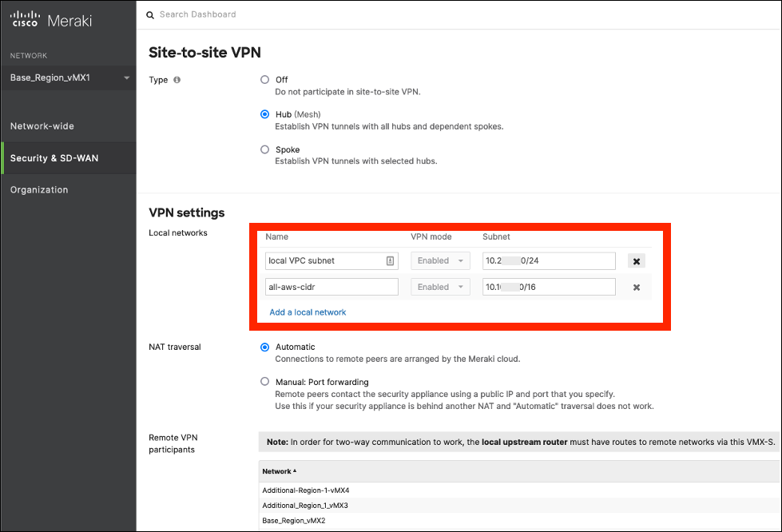Click inside the 10.2 /24 subnet field

[549, 260]
